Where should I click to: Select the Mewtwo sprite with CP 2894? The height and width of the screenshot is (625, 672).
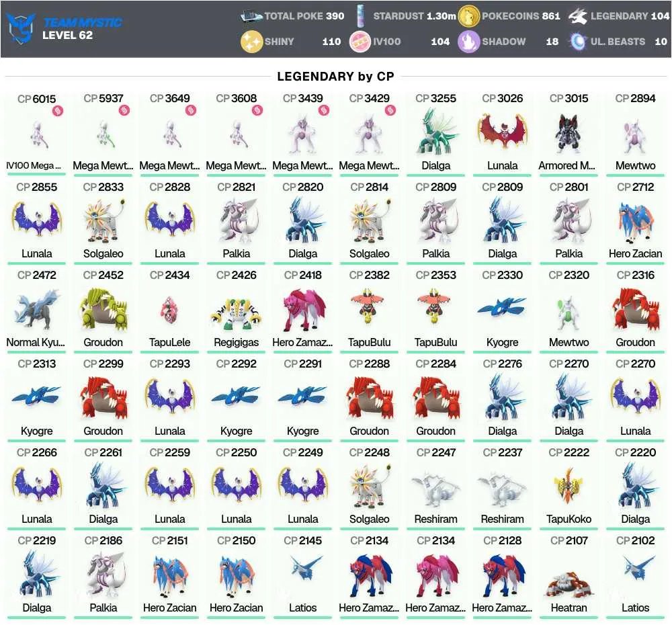click(x=635, y=136)
